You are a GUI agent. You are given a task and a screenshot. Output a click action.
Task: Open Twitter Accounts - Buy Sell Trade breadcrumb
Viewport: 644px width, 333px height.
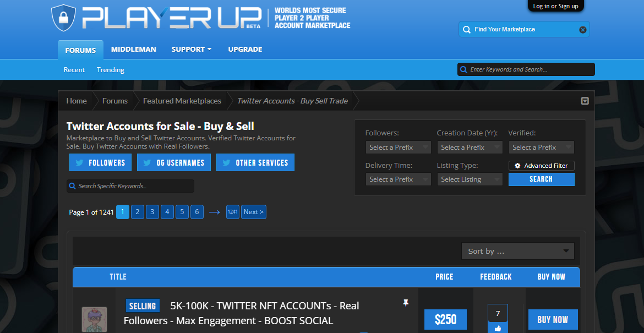pos(292,101)
